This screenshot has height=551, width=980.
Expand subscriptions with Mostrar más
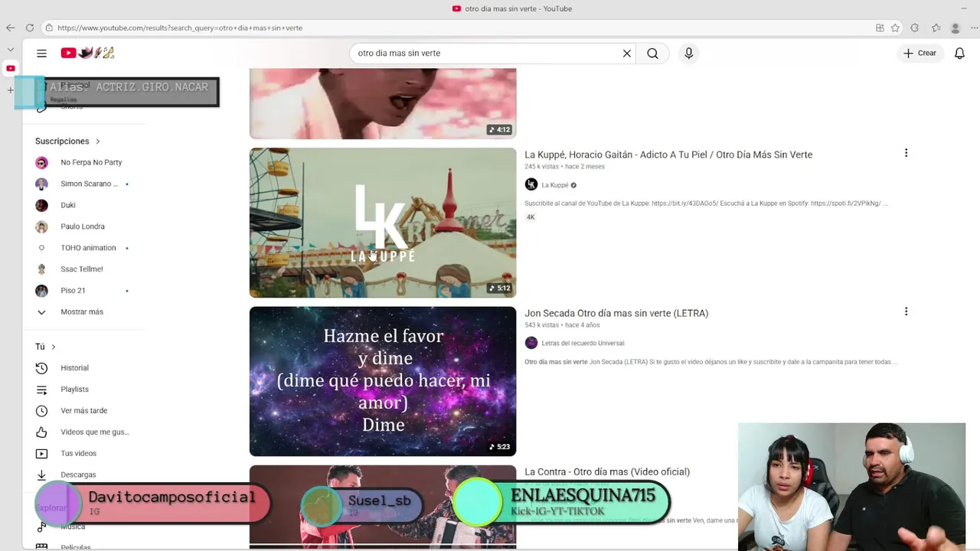tap(83, 312)
